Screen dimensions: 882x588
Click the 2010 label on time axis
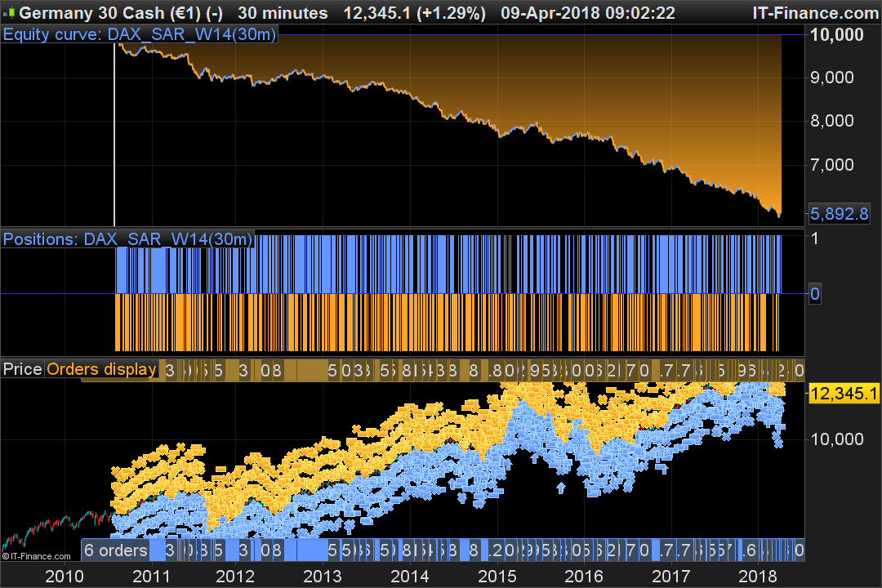click(65, 577)
